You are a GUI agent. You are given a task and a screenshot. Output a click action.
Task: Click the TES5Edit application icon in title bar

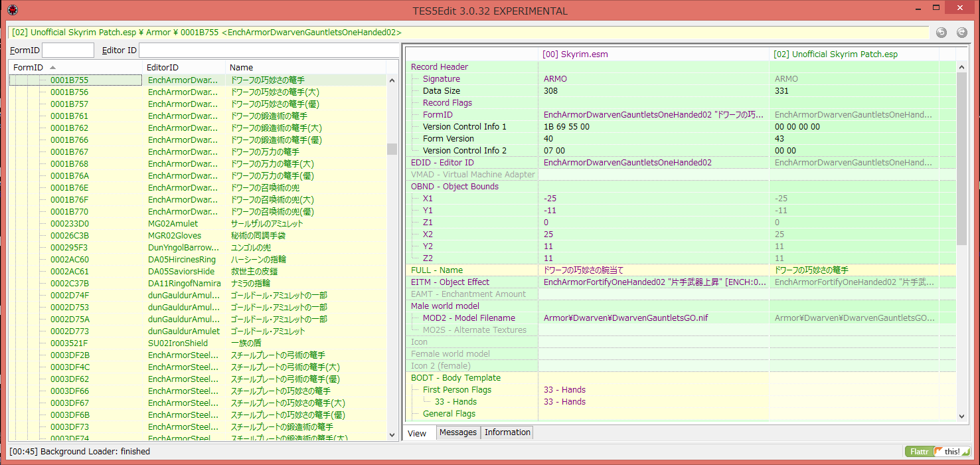12,11
